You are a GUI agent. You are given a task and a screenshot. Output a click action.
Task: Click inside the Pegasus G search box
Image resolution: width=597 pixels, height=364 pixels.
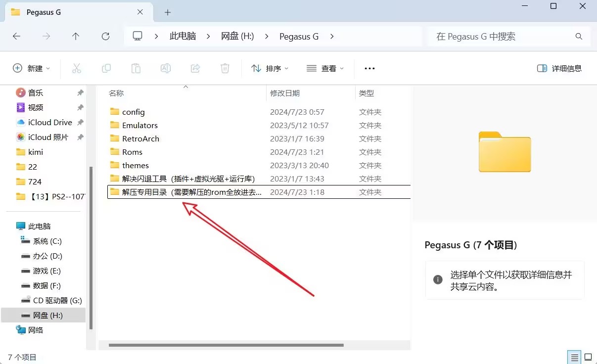[x=495, y=36]
